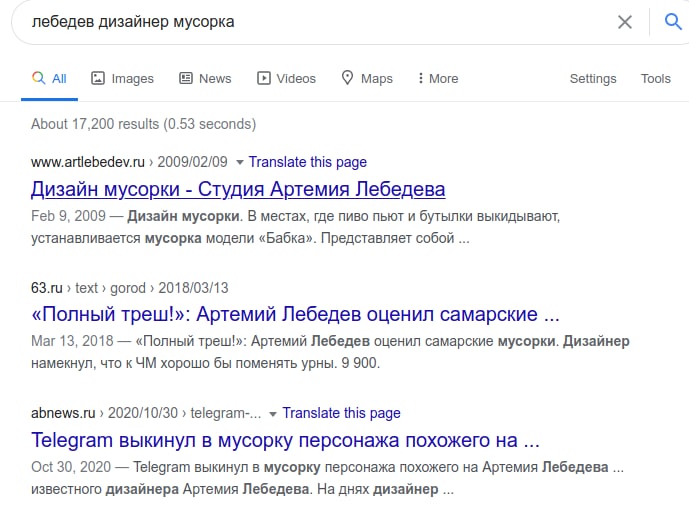Click the Images tab picture icon

point(98,78)
